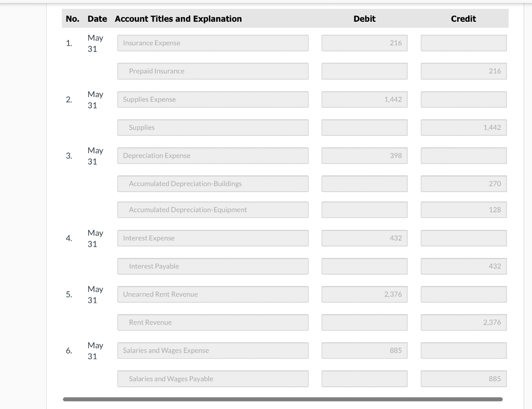Select the Accumulated Depreciation-Buildings account field

tap(213, 183)
